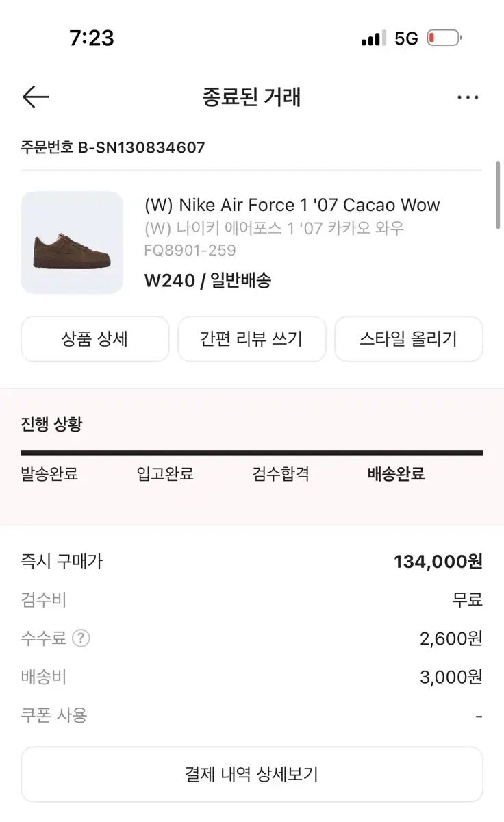Tap the order number B-SN130834607
This screenshot has height=822, width=504.
[x=113, y=147]
